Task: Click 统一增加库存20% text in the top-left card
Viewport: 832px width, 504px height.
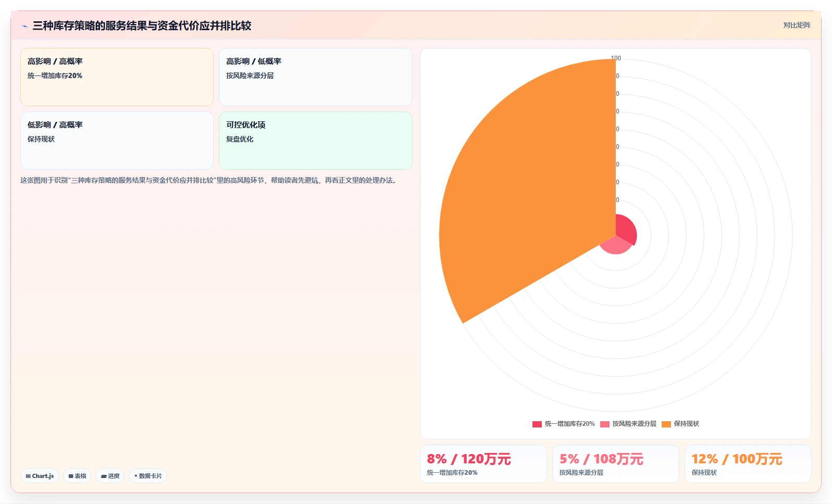Action: [x=55, y=75]
